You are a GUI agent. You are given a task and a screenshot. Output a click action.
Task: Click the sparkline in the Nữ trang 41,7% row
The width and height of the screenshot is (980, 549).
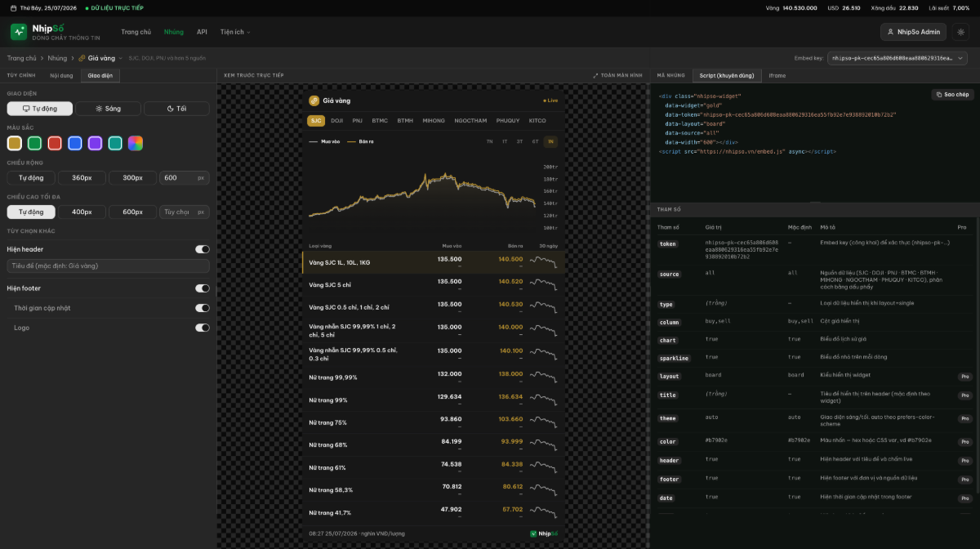543,512
